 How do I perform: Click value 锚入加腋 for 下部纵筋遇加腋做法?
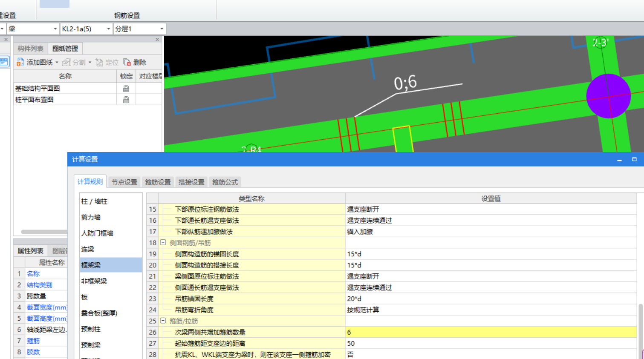(491, 232)
